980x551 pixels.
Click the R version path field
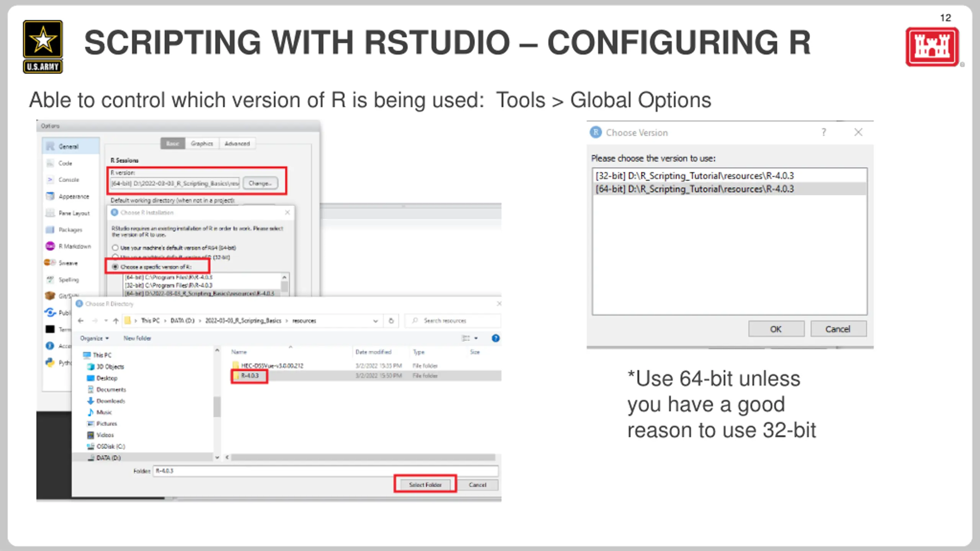click(175, 183)
